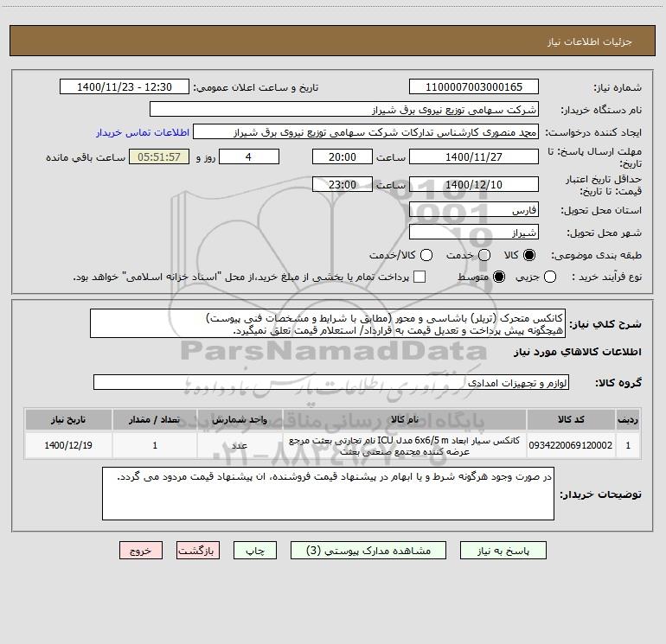Click the province field فارس
Viewport: 666px width, 644px height.
[474, 209]
